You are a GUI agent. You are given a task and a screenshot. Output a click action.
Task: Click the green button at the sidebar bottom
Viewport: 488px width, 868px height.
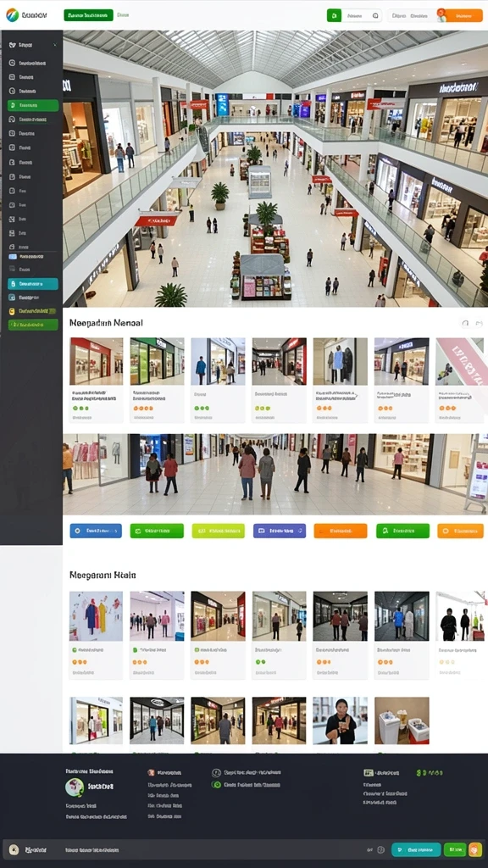tap(33, 325)
